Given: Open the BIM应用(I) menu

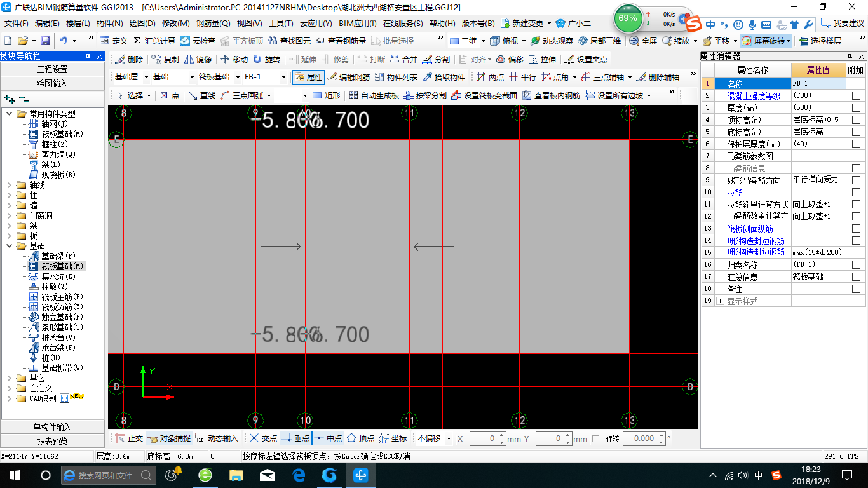Looking at the screenshot, I should click(x=357, y=24).
